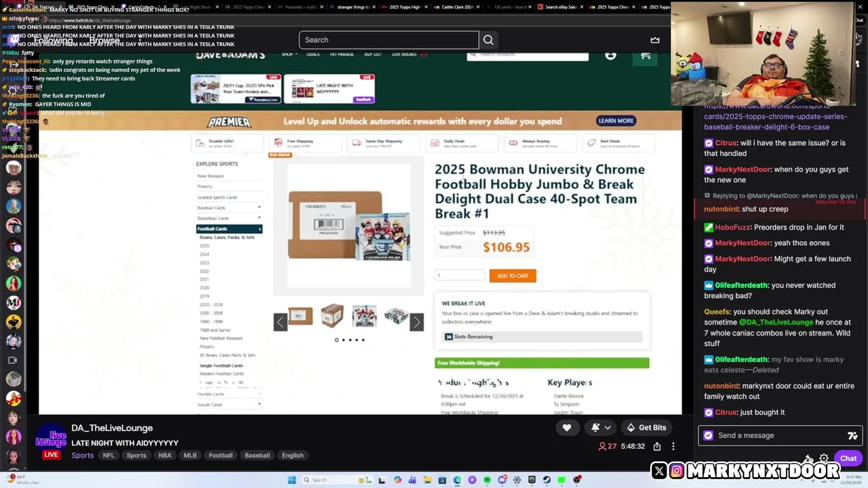Open the Instagram icon on overlay
The height and width of the screenshot is (488, 868).
[677, 470]
